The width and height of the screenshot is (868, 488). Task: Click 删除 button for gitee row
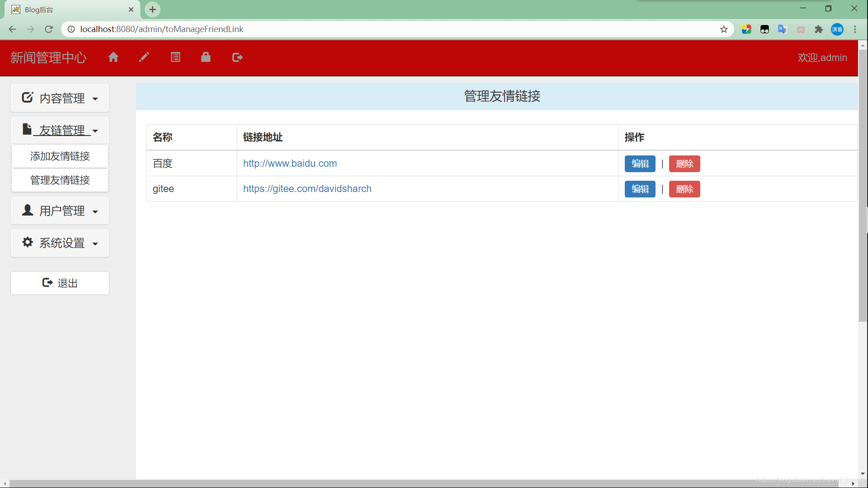(x=684, y=189)
